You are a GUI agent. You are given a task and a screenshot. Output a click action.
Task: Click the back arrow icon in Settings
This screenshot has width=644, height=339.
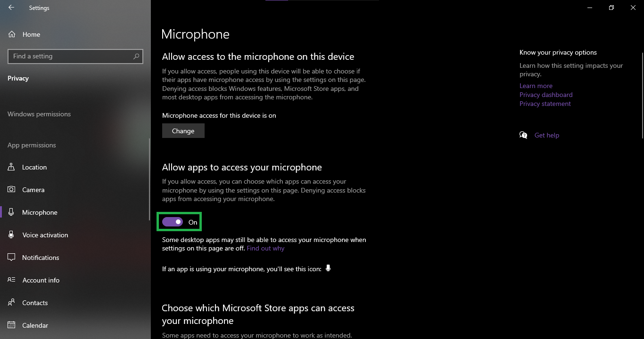[x=11, y=8]
